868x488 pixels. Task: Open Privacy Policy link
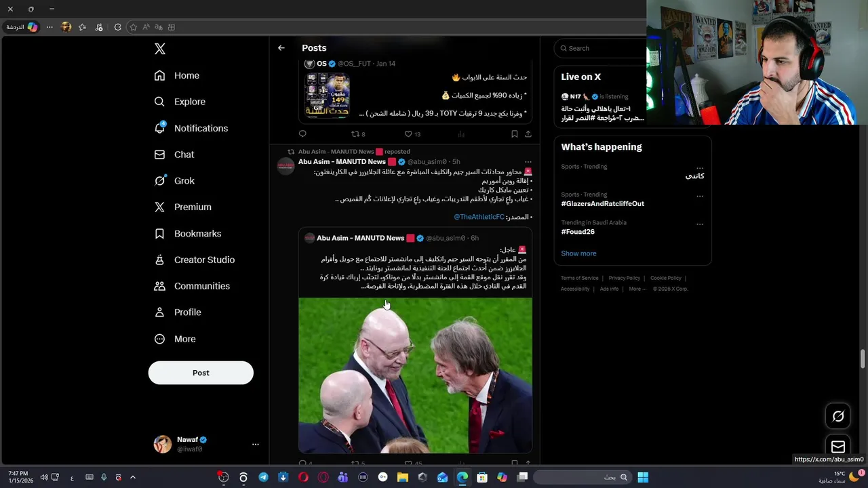(625, 278)
